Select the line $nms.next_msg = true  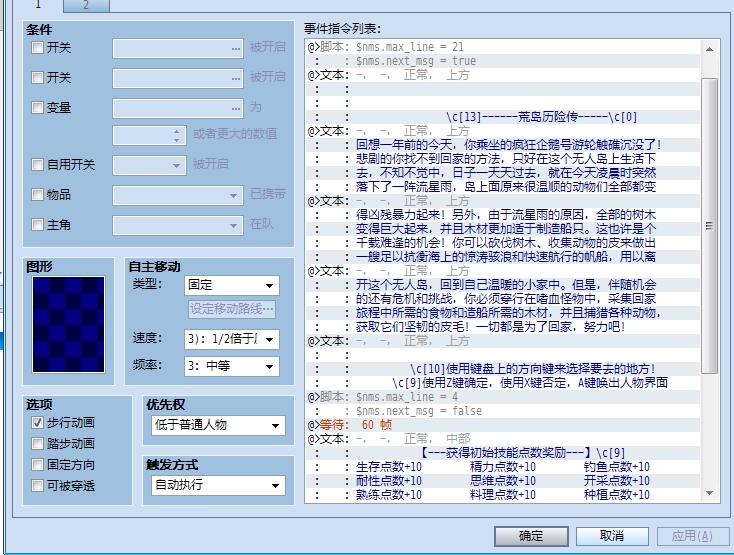tap(503, 61)
